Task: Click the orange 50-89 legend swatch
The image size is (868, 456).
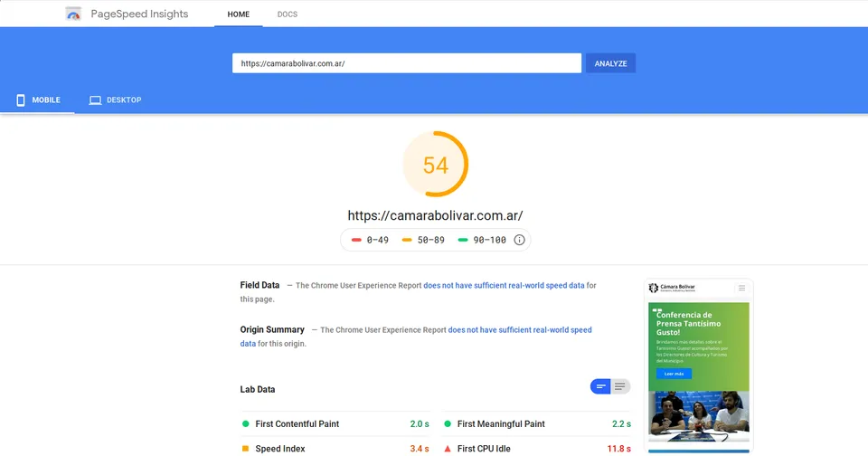Action: (x=407, y=240)
